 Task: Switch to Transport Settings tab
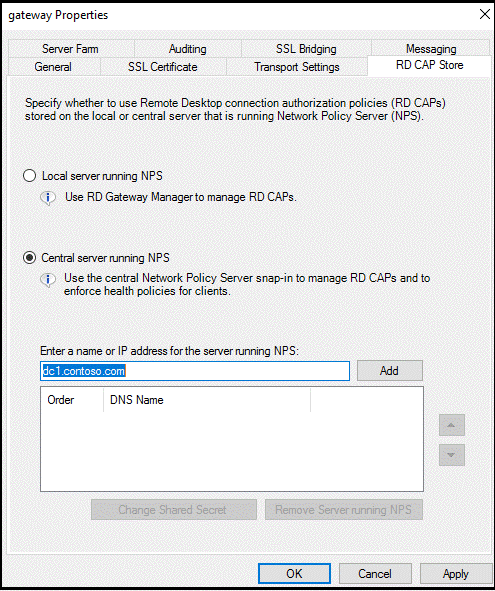pos(297,67)
